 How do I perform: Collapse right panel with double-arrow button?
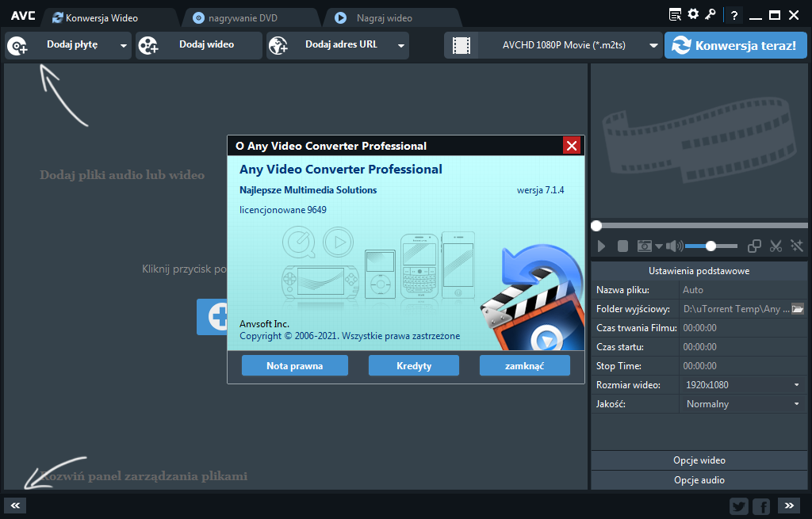click(789, 506)
